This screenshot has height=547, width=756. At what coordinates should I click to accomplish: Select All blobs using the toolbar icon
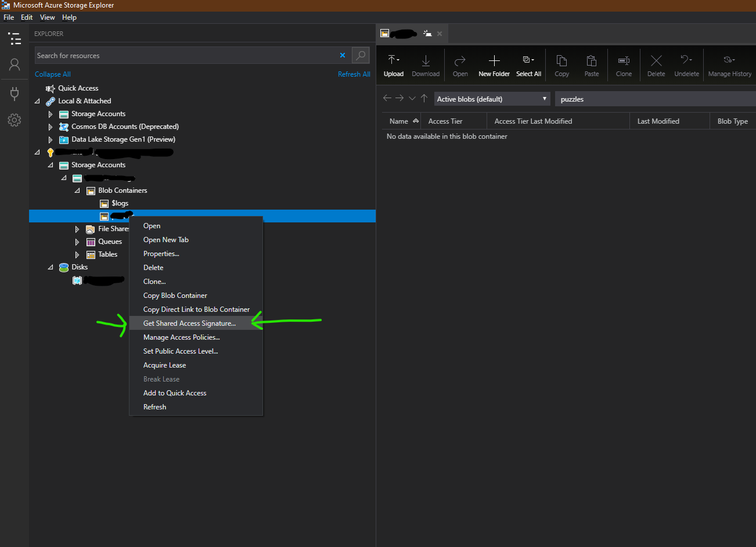pyautogui.click(x=528, y=64)
